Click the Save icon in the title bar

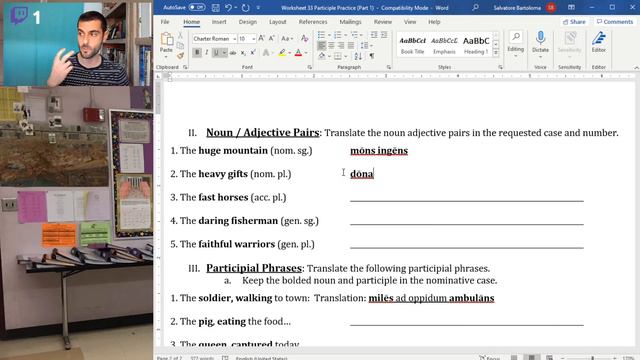pos(216,7)
